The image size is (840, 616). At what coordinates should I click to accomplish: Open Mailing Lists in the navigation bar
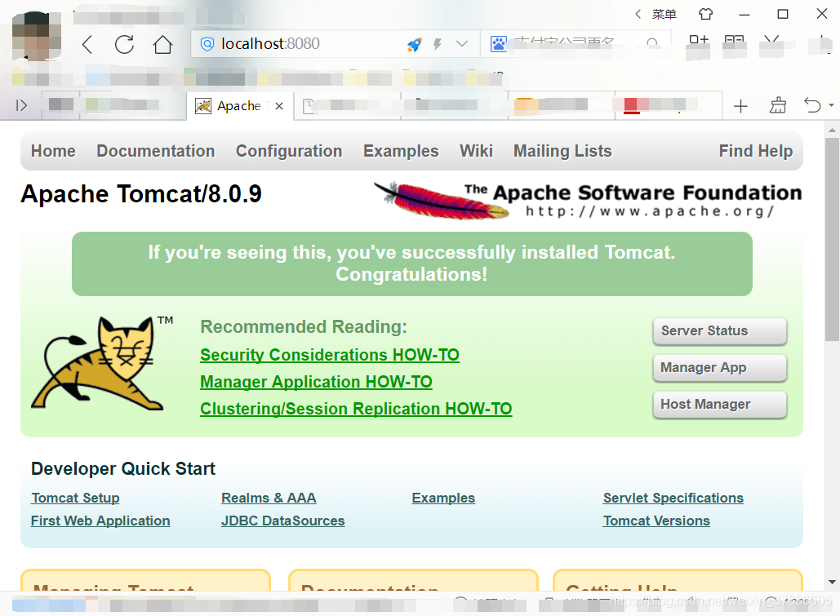(x=562, y=151)
